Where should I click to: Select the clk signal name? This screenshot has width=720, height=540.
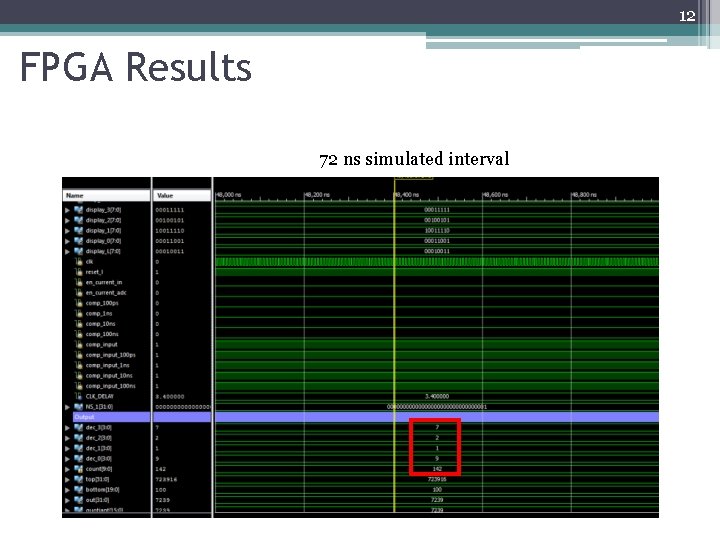90,262
